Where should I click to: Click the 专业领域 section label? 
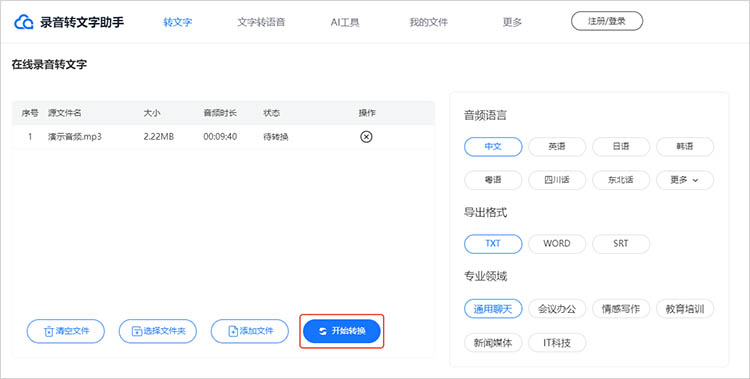point(485,276)
